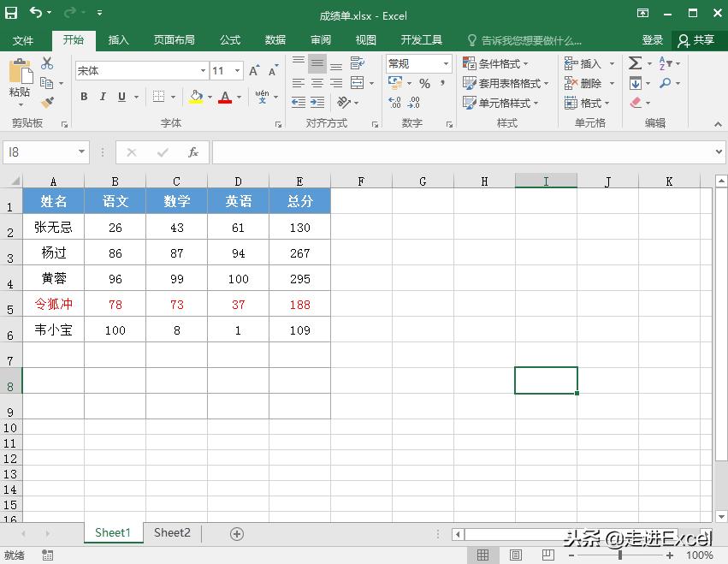The image size is (728, 564).
Task: Open the font size dropdown
Action: (x=236, y=70)
